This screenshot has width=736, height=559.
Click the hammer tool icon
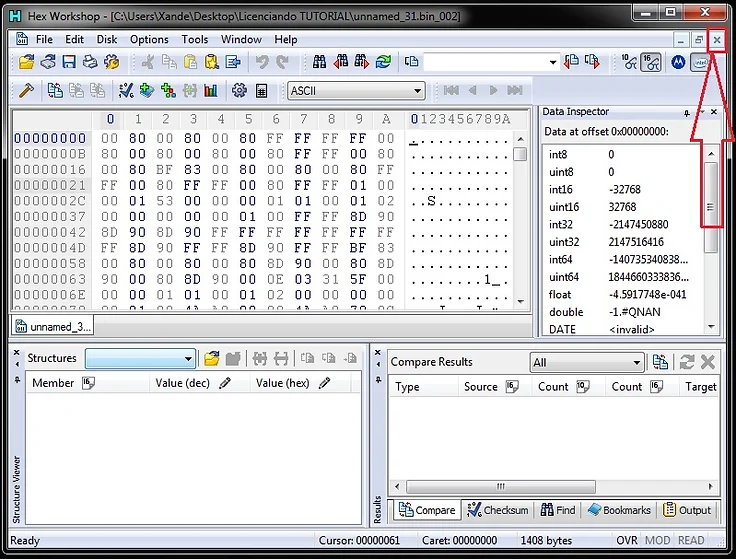pyautogui.click(x=26, y=90)
